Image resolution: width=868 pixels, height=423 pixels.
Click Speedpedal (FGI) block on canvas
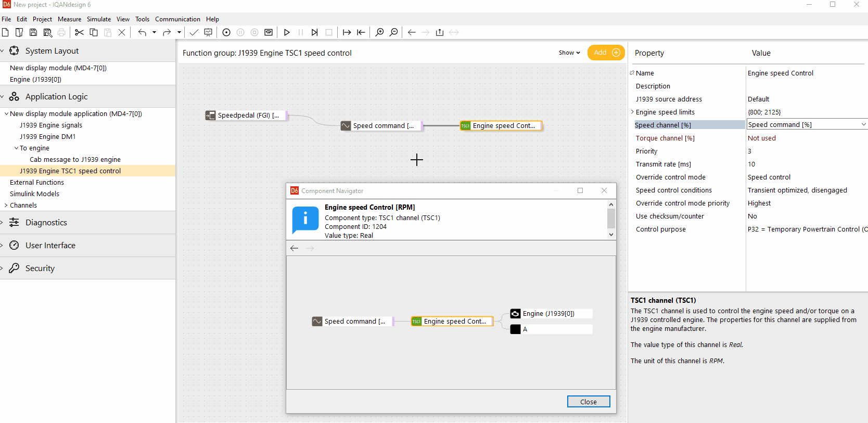point(246,115)
